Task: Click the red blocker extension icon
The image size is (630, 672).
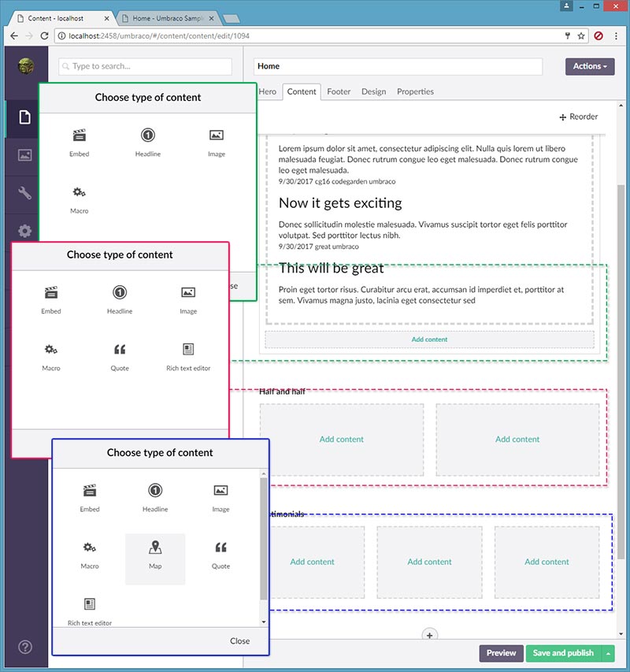Action: 598,36
